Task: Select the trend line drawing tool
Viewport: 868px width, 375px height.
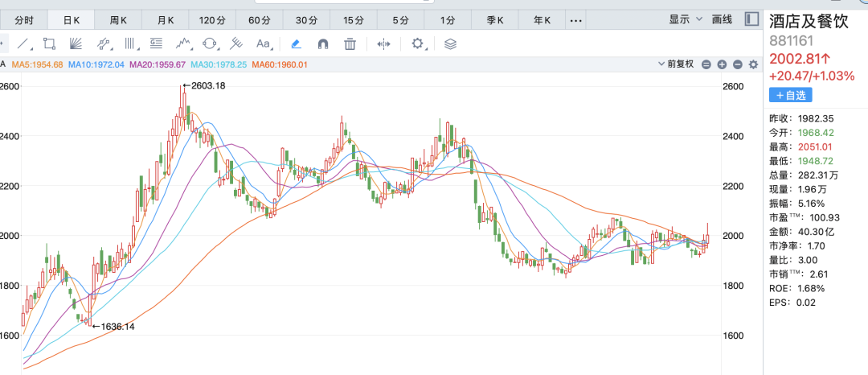Action: [x=24, y=43]
